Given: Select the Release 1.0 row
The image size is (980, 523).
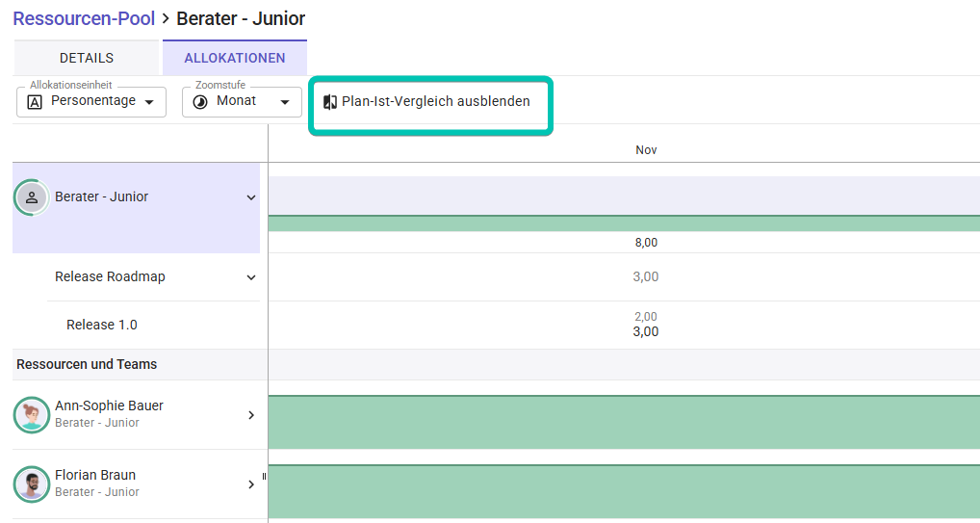Looking at the screenshot, I should pos(102,325).
